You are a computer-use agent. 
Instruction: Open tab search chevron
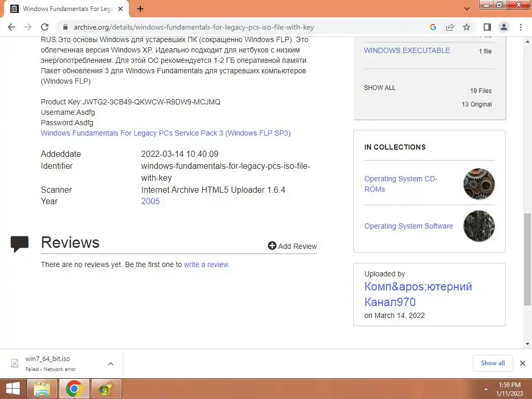click(x=467, y=9)
